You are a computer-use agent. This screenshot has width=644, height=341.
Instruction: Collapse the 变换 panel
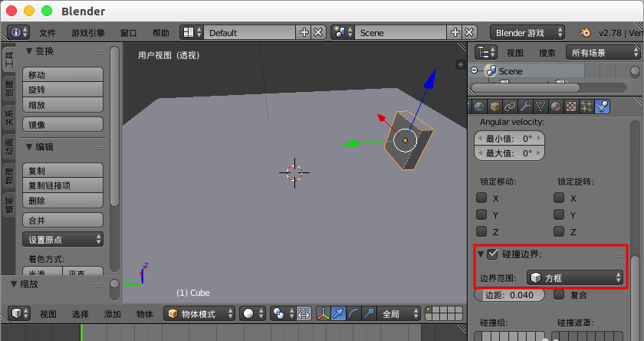pos(29,51)
